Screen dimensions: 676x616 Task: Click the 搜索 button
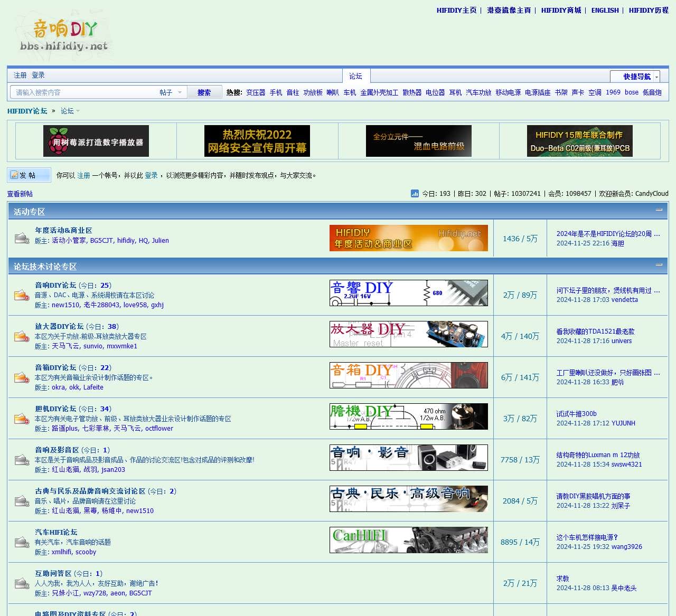tap(204, 92)
